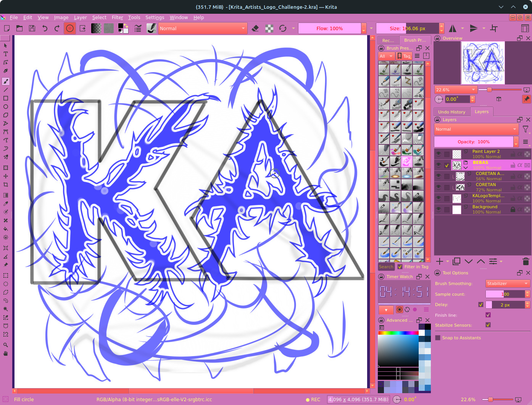This screenshot has width=532, height=405.
Task: Collapse the BEBAS group layer
Action: (466, 167)
